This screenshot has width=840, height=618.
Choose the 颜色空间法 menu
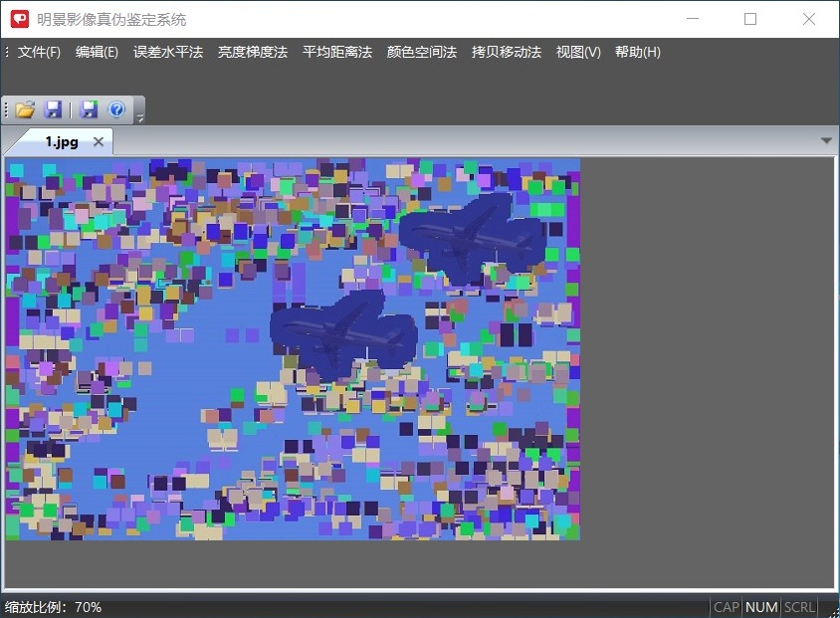click(x=422, y=52)
